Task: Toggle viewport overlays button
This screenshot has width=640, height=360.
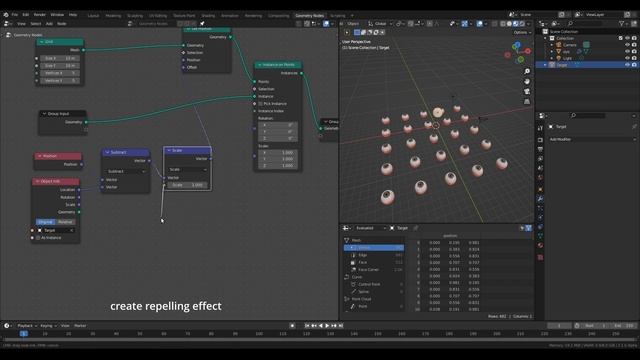Action: [x=480, y=24]
